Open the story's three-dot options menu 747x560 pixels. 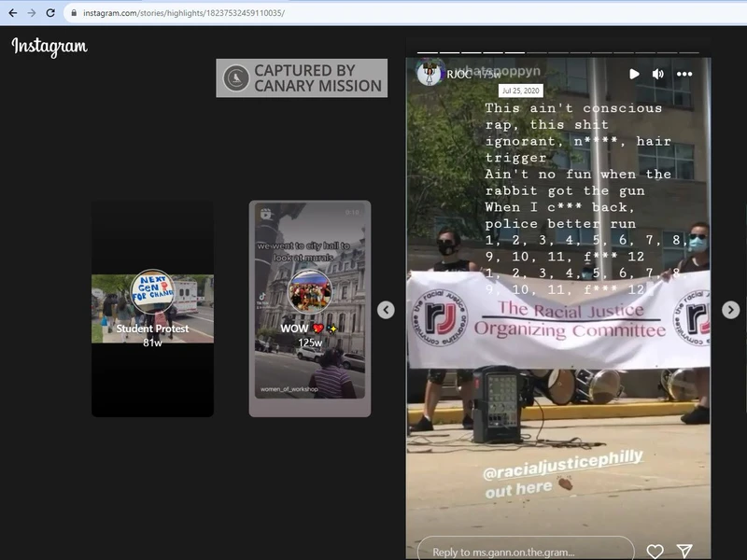685,74
